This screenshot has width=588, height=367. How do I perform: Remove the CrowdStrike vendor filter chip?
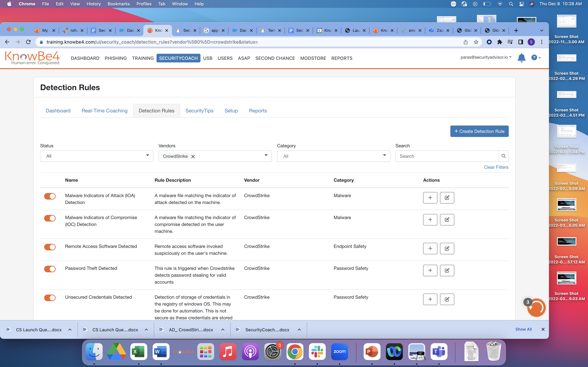193,157
